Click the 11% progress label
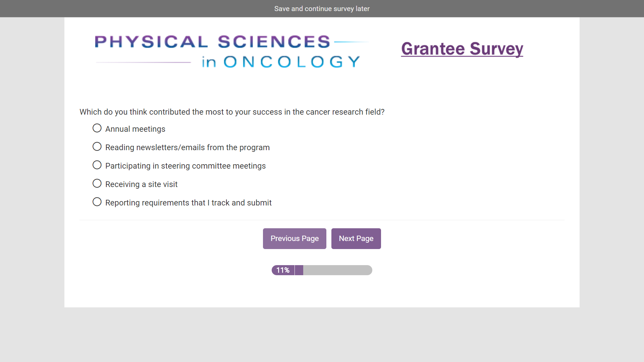 (x=283, y=270)
